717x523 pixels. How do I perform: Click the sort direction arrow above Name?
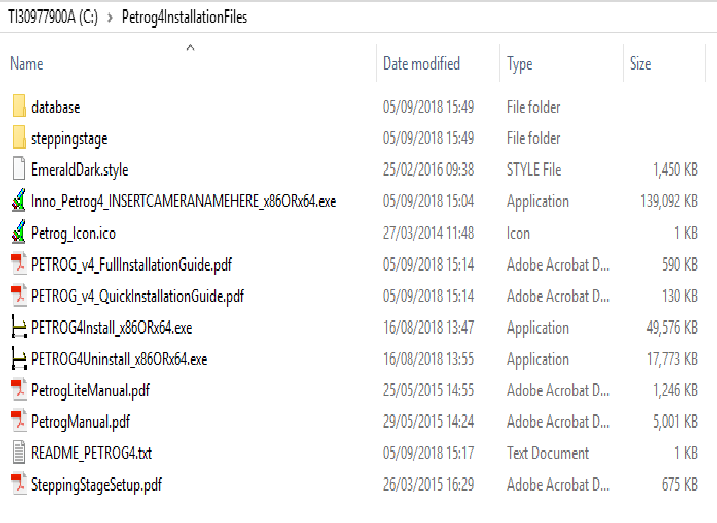pyautogui.click(x=191, y=48)
